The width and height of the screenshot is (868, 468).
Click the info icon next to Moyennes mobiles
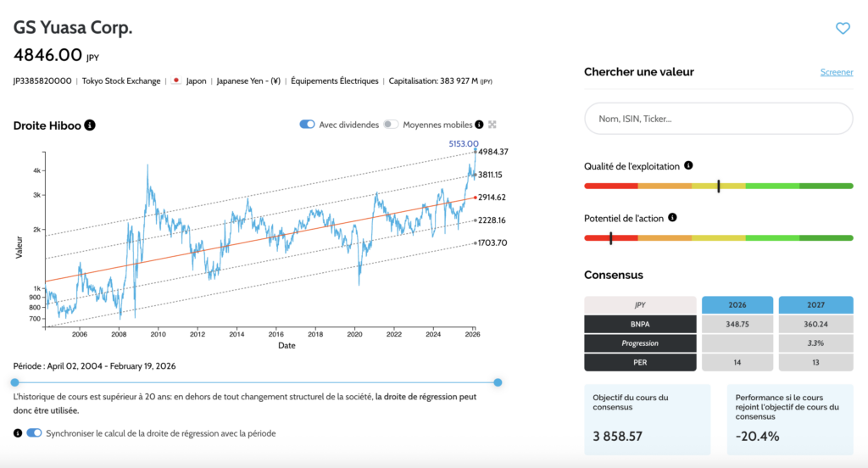[x=479, y=125]
